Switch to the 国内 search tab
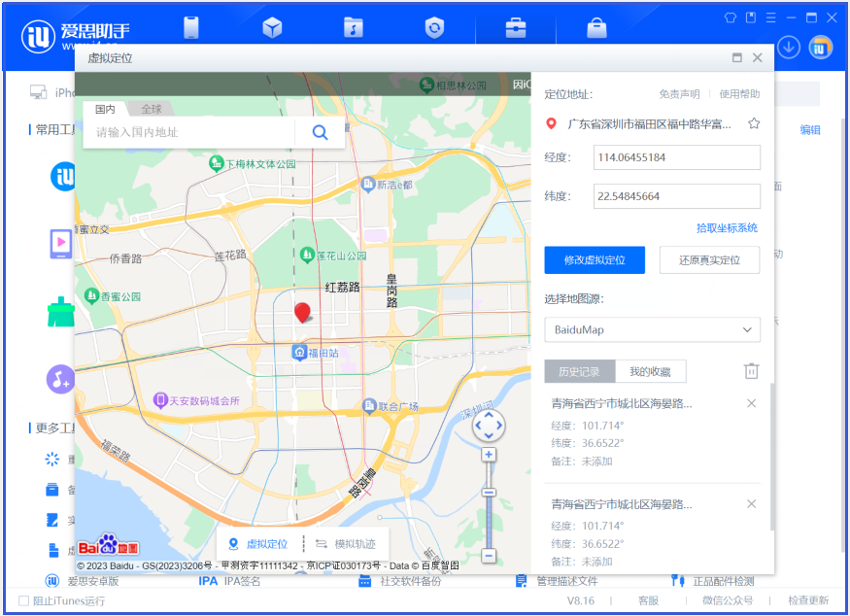 (105, 109)
